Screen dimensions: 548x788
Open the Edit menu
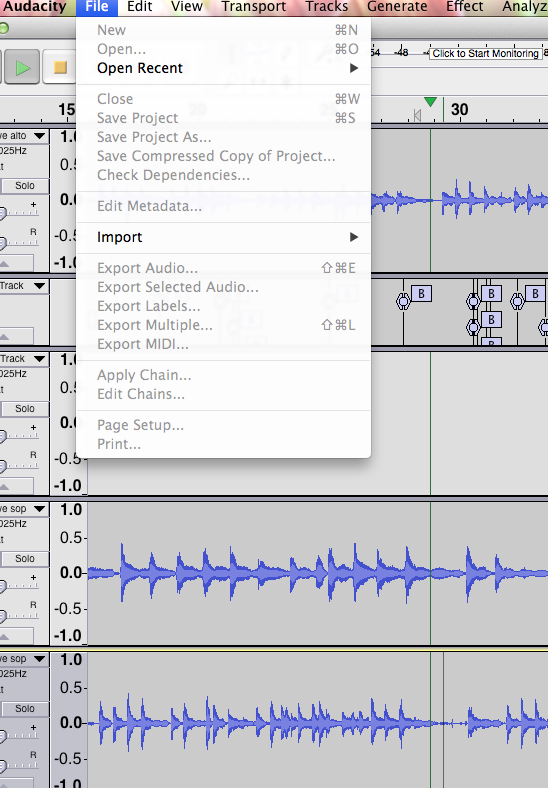pos(139,7)
